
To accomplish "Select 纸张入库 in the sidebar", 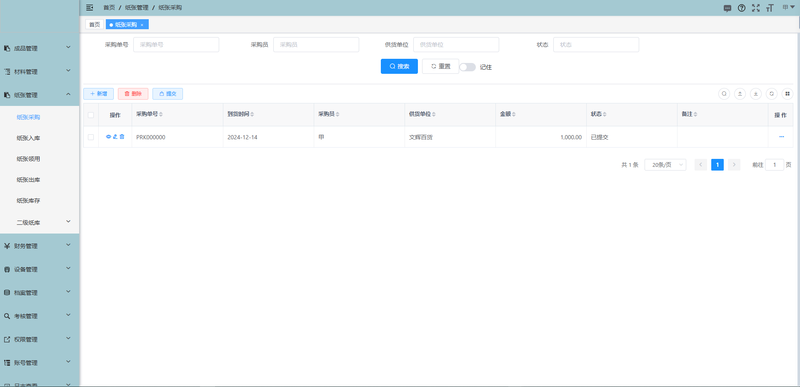I will pos(29,138).
